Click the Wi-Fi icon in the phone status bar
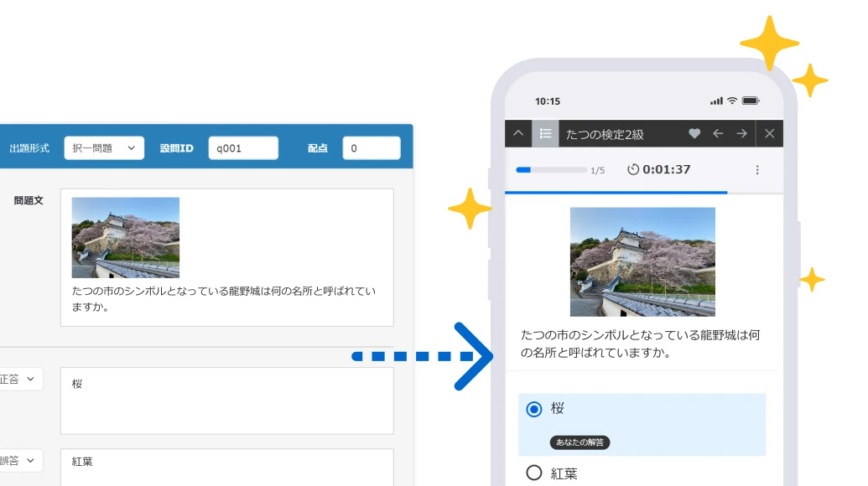Image resolution: width=868 pixels, height=486 pixels. tap(732, 101)
